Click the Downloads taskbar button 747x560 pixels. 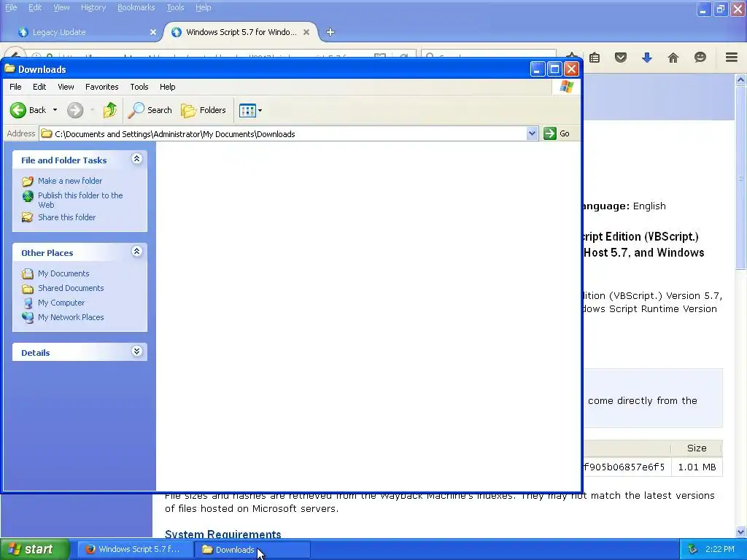coord(252,550)
